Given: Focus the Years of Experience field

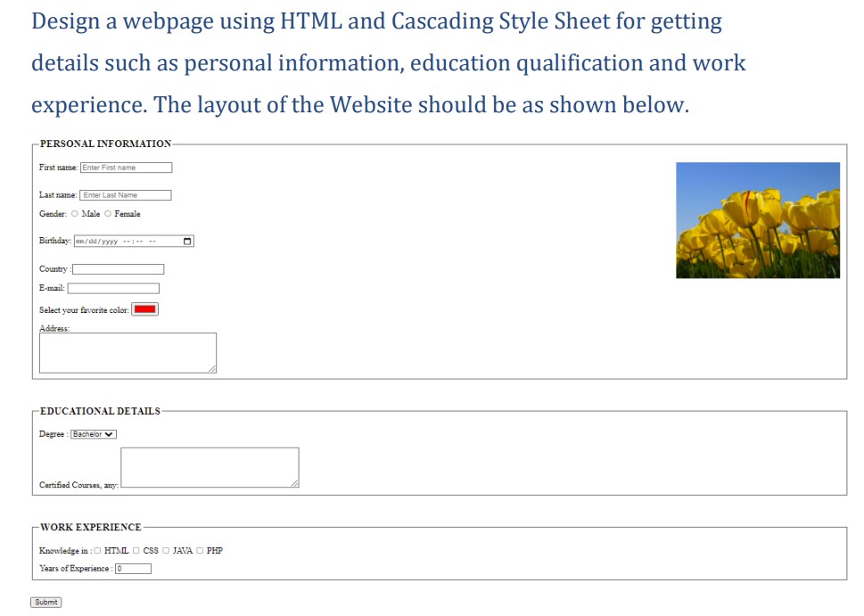Looking at the screenshot, I should point(134,568).
